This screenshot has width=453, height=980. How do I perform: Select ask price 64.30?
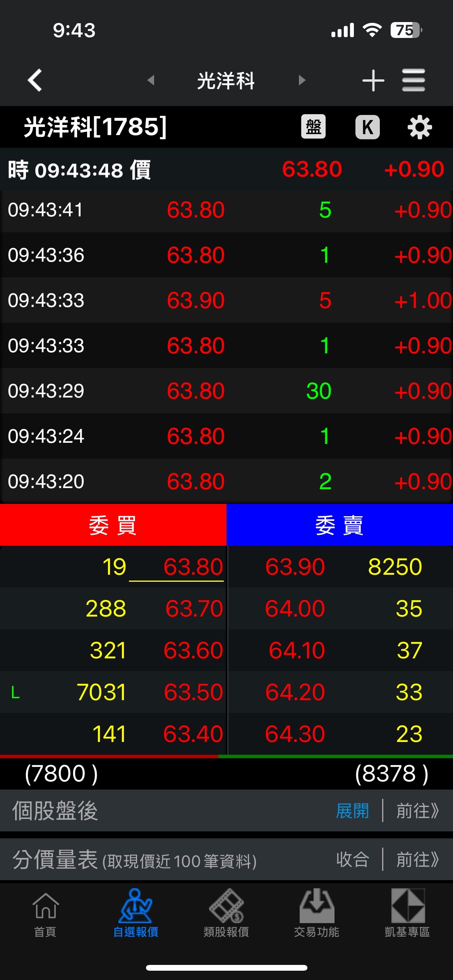[x=295, y=734]
